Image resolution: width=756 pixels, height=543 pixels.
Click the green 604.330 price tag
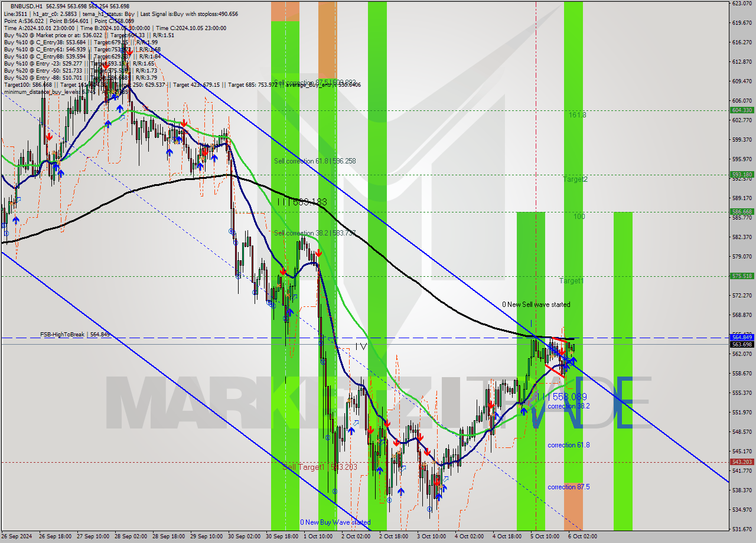tap(742, 110)
